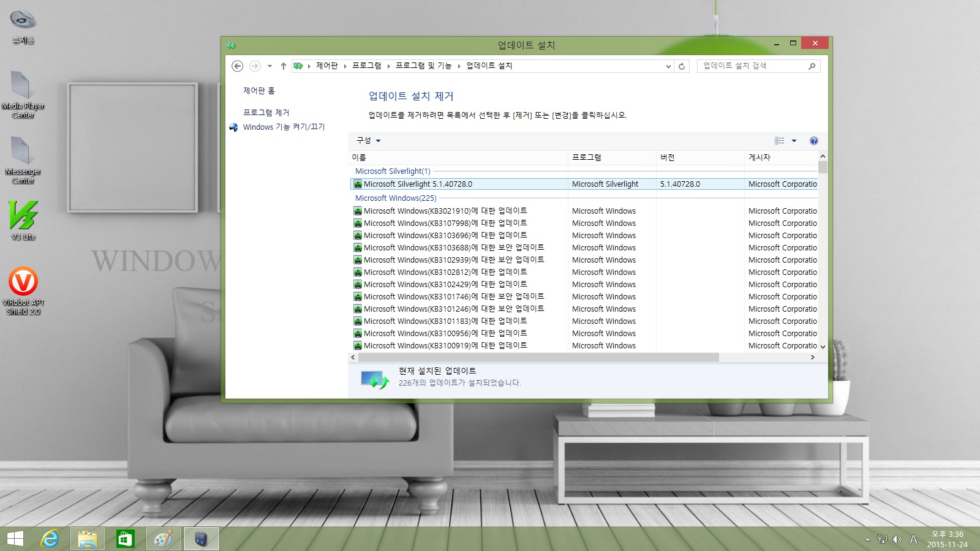Expand the address bar history dropdown
980x551 pixels.
click(668, 66)
